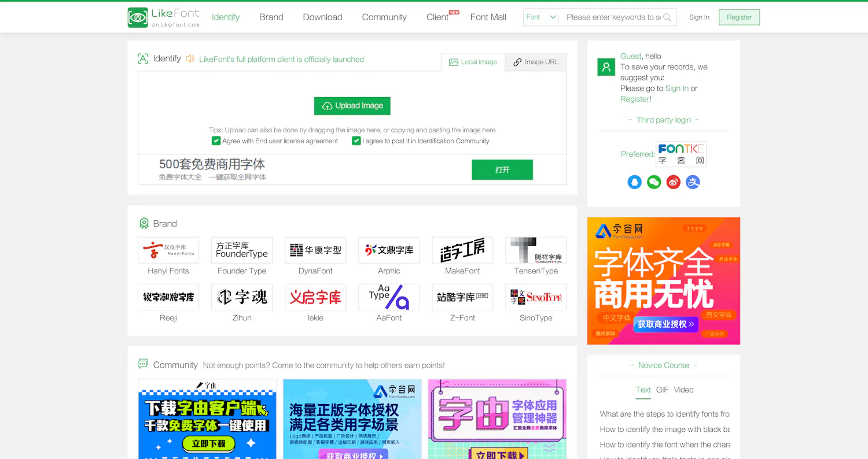Open Brand in top navigation
This screenshot has width=868, height=459.
[x=271, y=17]
